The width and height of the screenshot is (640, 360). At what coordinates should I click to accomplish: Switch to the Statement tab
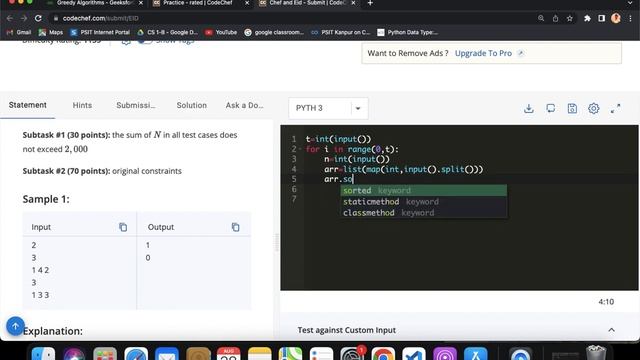28,105
